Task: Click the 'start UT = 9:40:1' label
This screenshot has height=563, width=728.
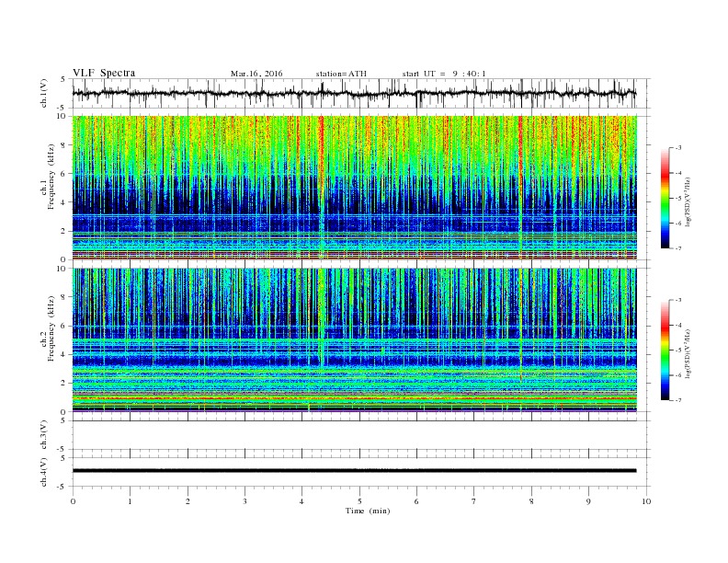Action: click(444, 74)
